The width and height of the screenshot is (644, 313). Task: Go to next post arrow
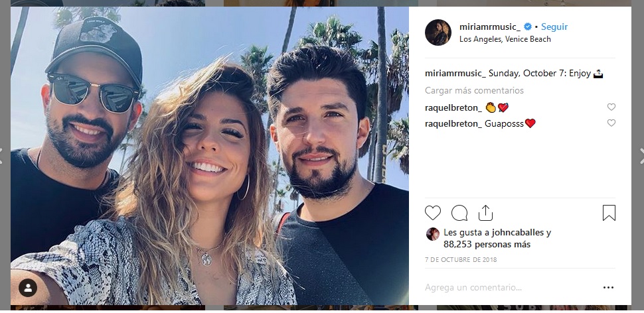point(641,156)
